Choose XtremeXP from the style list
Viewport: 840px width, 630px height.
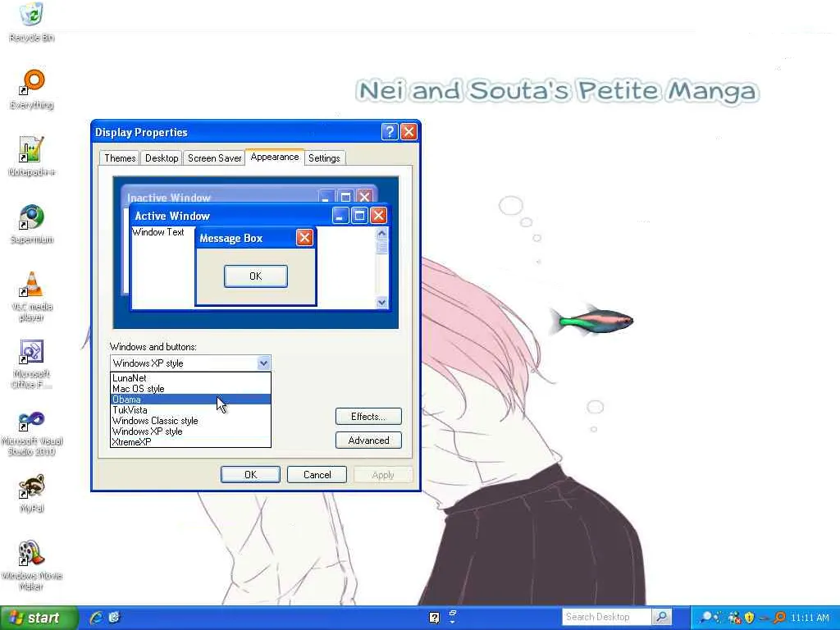pyautogui.click(x=190, y=442)
